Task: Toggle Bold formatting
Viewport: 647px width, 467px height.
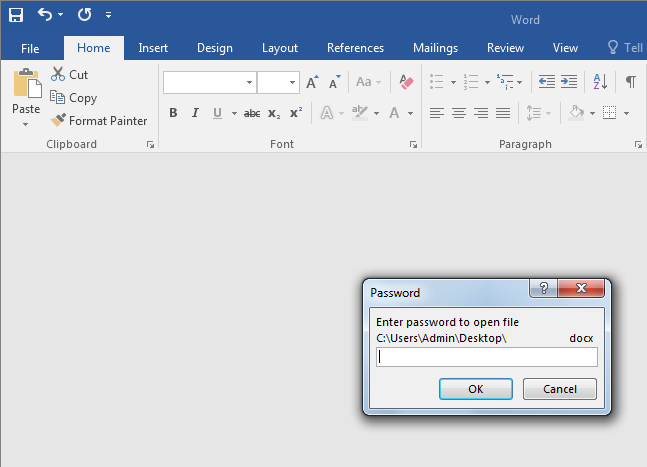Action: [173, 113]
